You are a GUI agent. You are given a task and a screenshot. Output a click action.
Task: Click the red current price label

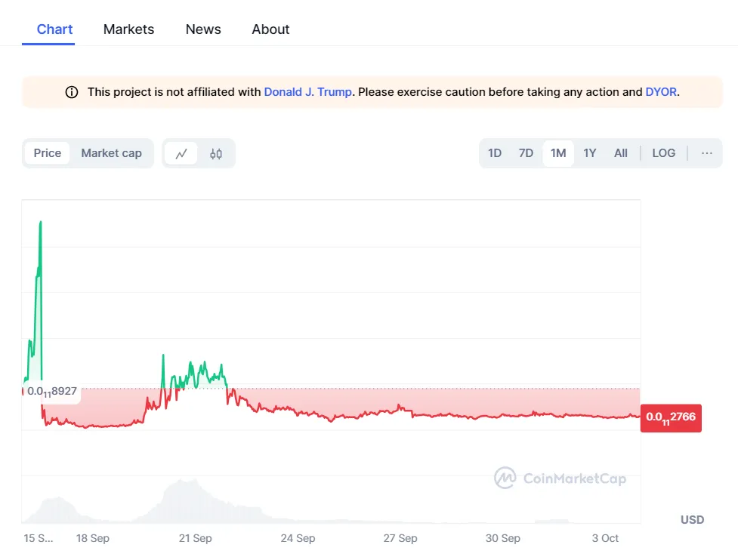671,418
